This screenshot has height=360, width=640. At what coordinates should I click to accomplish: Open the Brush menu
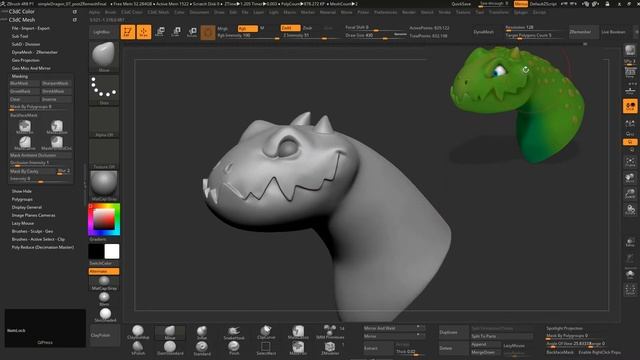(110, 12)
